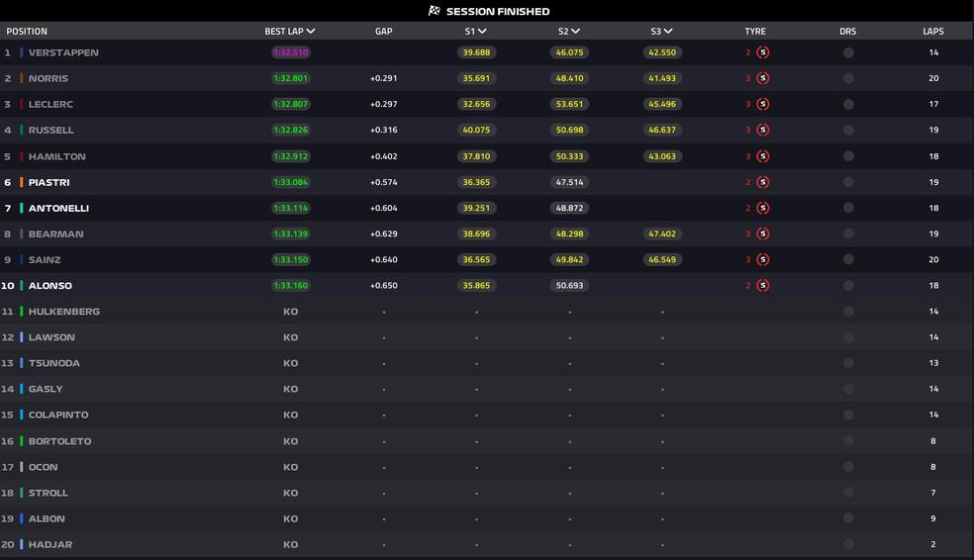This screenshot has height=560, width=974.
Task: Click the LAPS column header
Action: pyautogui.click(x=933, y=31)
